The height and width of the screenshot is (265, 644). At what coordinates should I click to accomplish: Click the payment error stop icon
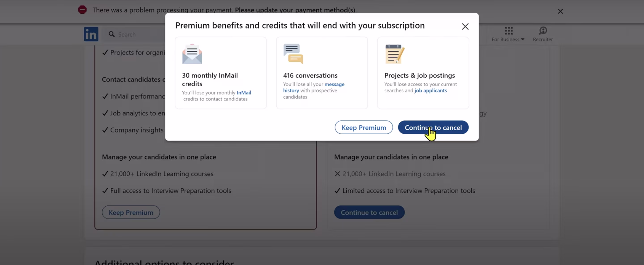(83, 10)
